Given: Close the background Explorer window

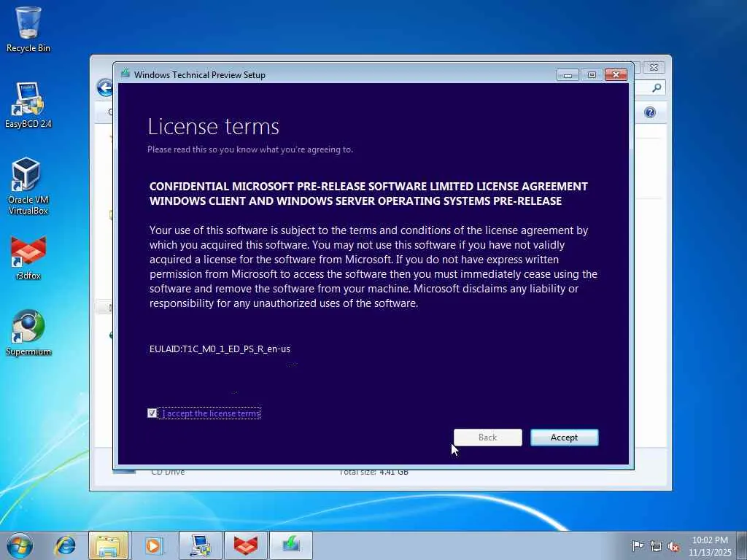Looking at the screenshot, I should click(654, 68).
